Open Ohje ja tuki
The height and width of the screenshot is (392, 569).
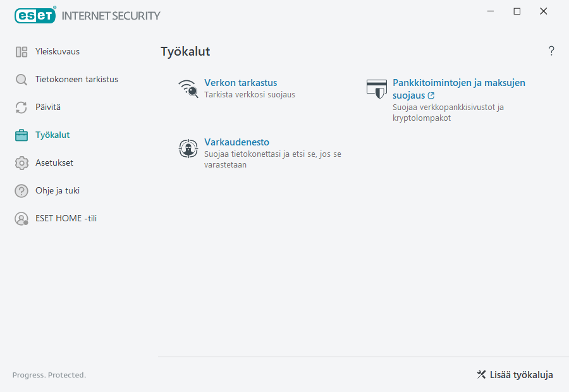[x=58, y=190]
